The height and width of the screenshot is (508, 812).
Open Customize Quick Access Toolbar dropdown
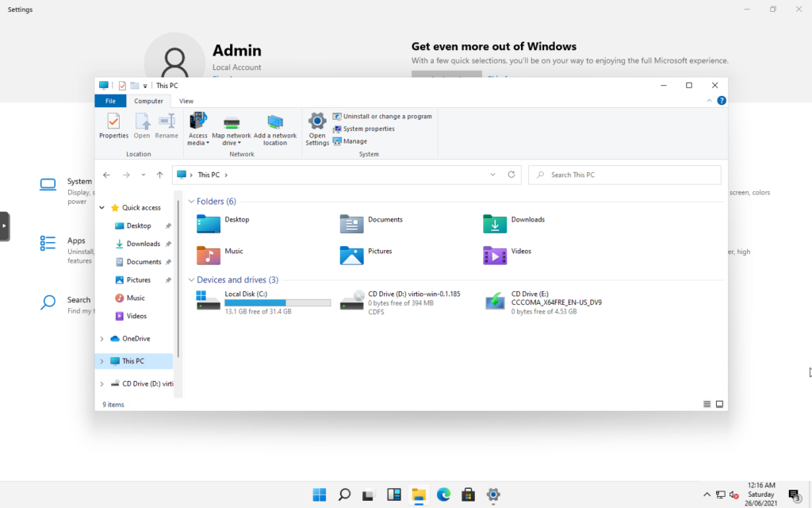(x=146, y=86)
